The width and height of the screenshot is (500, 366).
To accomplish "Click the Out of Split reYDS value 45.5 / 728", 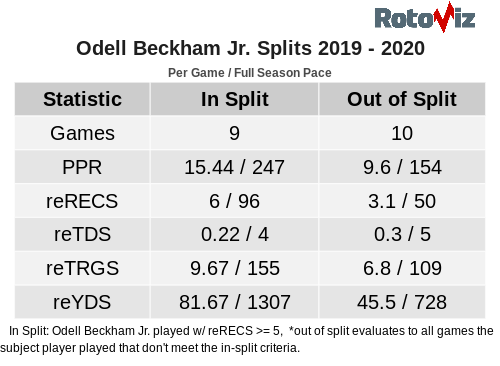I will [402, 302].
